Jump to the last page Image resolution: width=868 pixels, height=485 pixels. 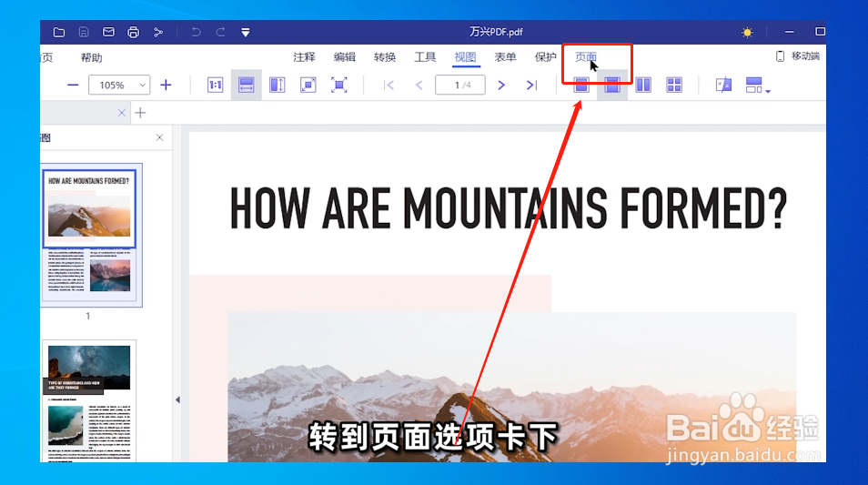point(531,86)
